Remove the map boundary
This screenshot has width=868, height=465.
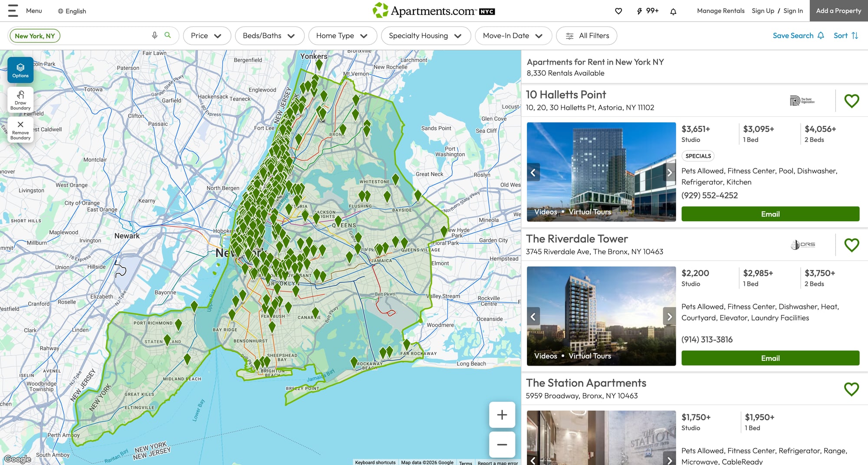20,130
